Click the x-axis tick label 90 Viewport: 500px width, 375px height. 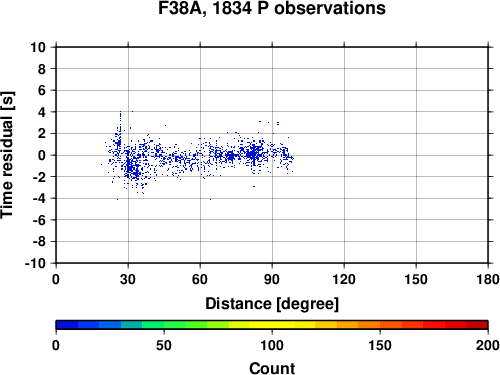coord(272,279)
